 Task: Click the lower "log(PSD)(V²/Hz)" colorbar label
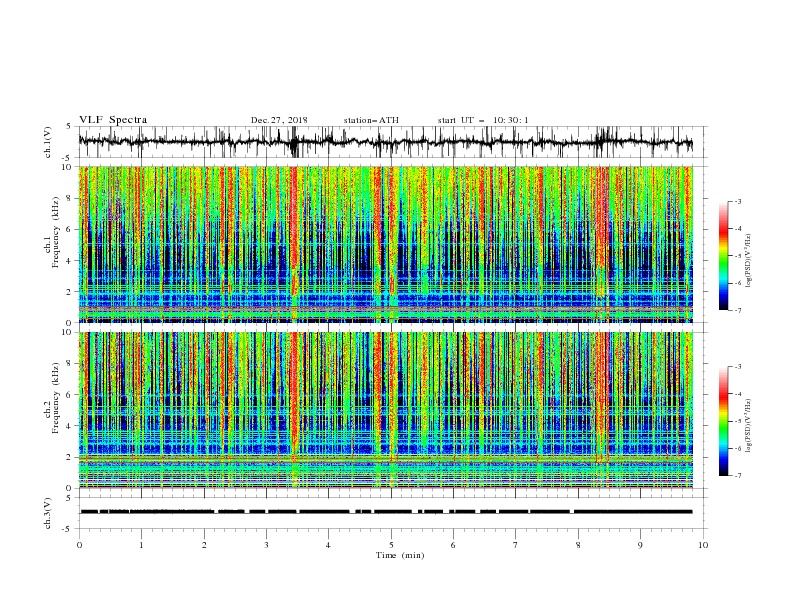tap(749, 425)
